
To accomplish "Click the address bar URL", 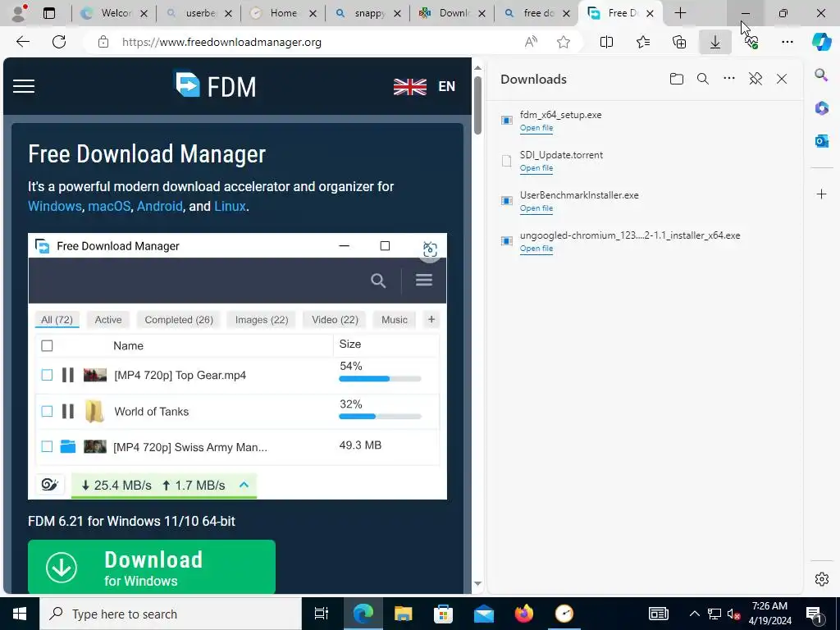I will [x=221, y=42].
